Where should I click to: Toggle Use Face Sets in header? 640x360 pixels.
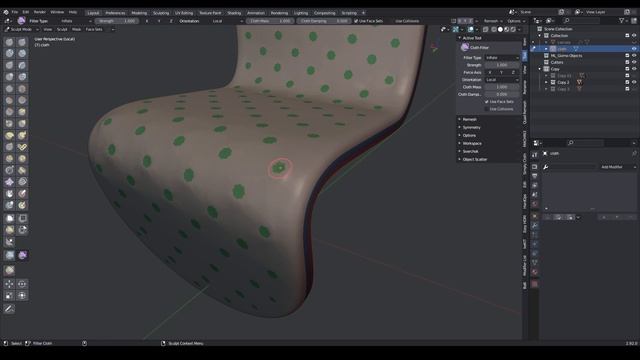click(356, 21)
